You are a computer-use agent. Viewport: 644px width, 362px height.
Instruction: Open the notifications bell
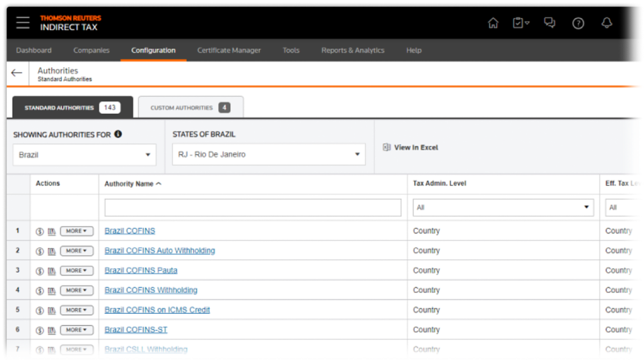click(607, 23)
